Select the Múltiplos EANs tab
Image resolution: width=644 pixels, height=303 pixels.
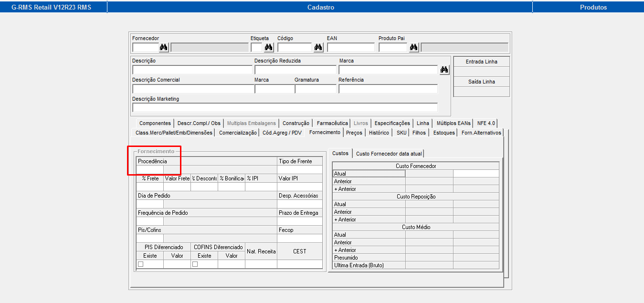pos(454,123)
